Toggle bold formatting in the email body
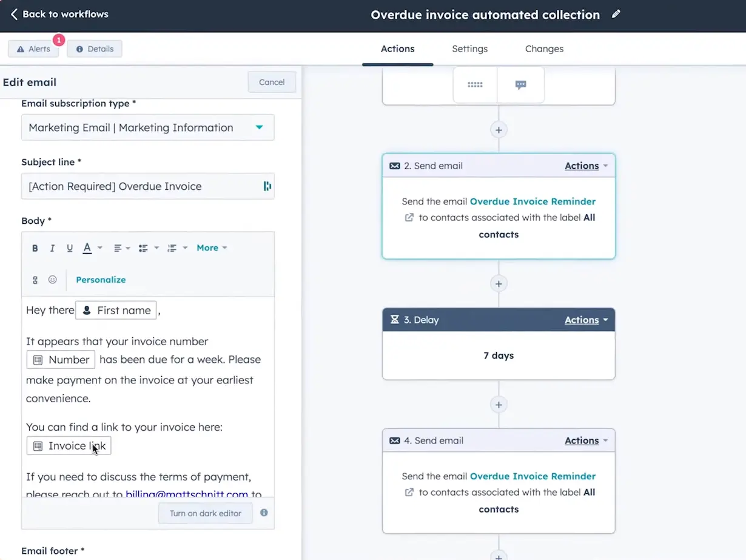 35,248
